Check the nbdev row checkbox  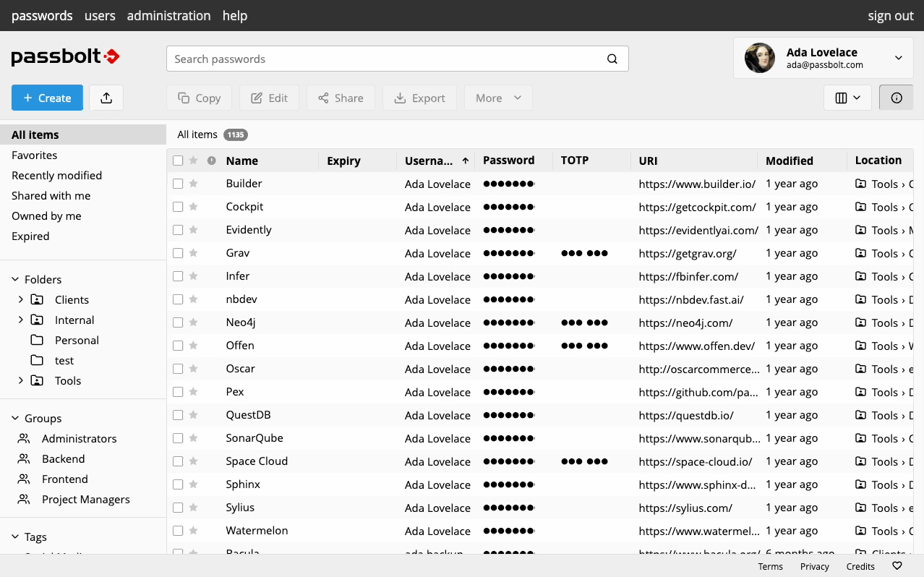(178, 299)
